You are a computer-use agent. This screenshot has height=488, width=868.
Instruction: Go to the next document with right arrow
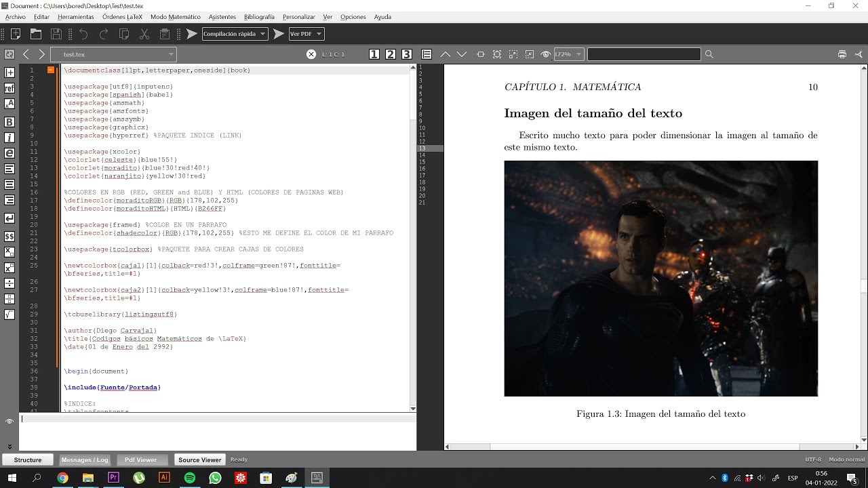pos(42,54)
